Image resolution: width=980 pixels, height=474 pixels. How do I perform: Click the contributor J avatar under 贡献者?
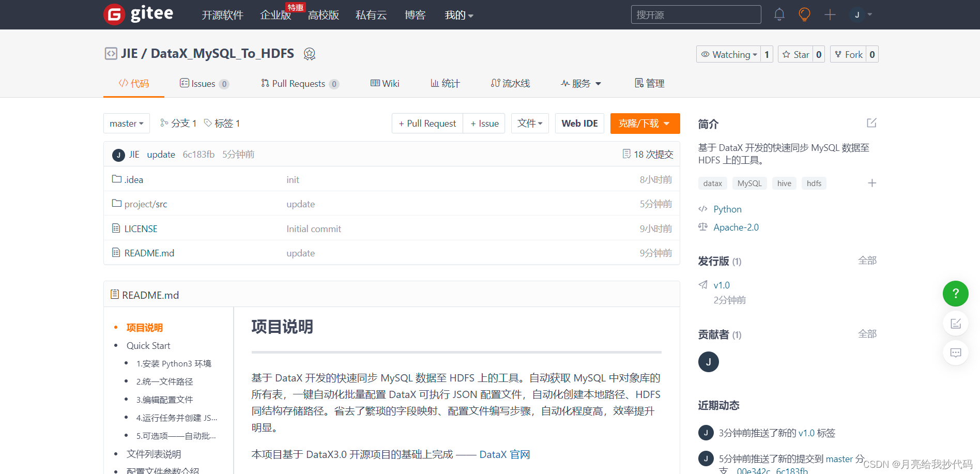coord(709,362)
